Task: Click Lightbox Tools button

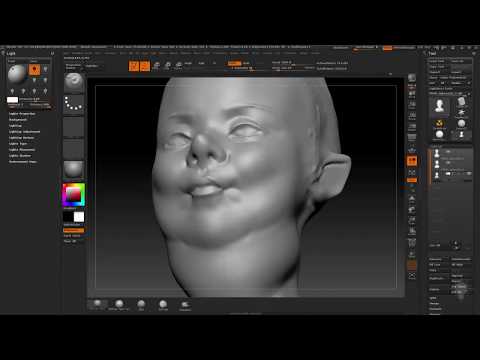Action: click(440, 88)
